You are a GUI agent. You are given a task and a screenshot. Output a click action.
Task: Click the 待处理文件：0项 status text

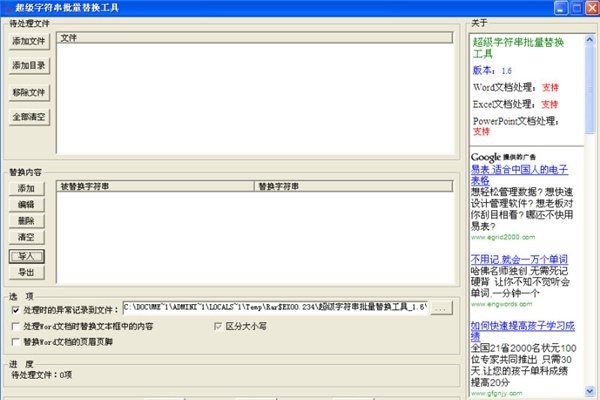click(x=42, y=375)
